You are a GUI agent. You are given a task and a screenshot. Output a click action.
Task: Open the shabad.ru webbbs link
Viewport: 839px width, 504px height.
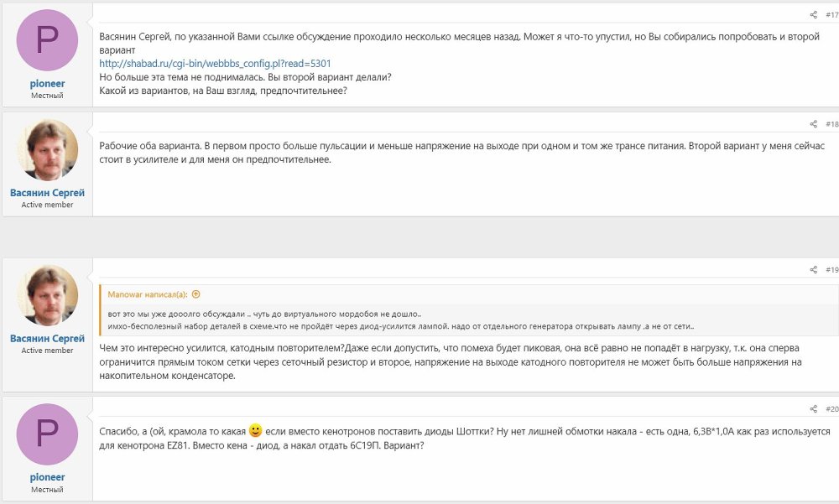point(215,64)
